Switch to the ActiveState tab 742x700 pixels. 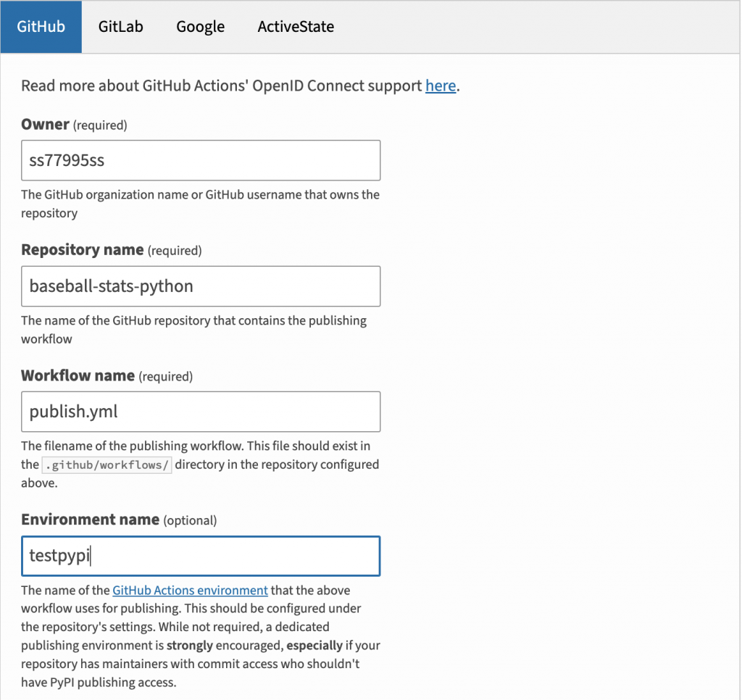[x=296, y=27]
